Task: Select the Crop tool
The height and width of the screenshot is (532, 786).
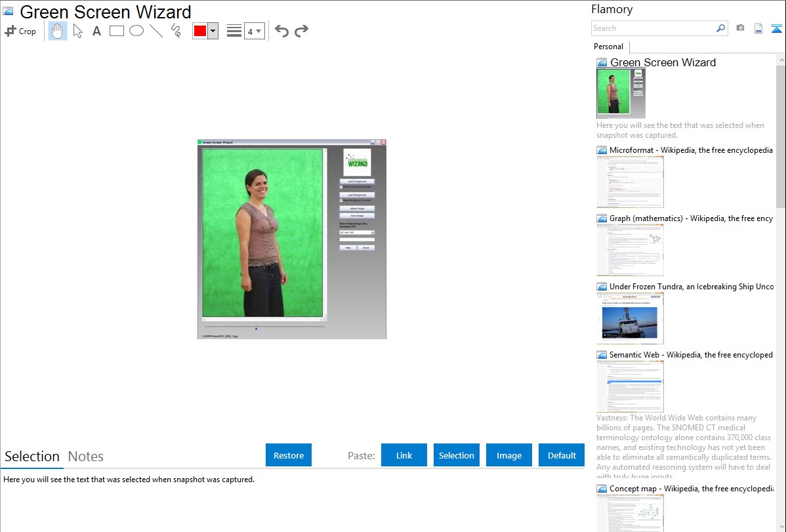Action: pos(20,31)
